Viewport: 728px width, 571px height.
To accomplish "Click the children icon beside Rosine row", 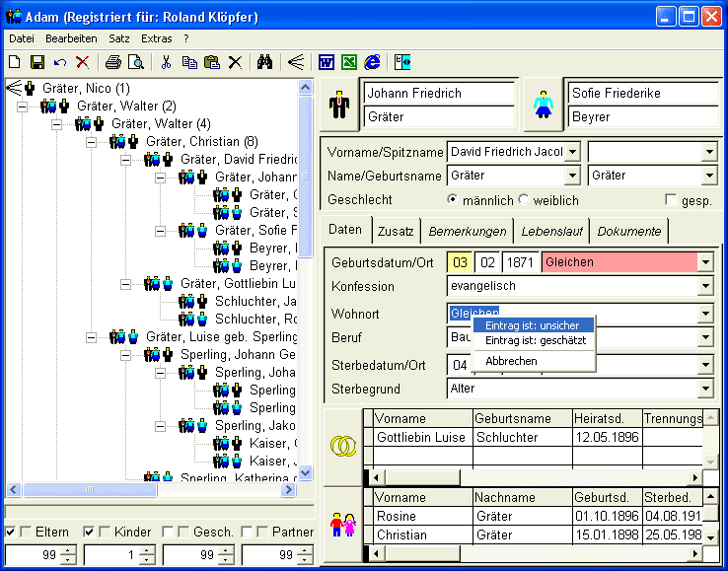I will pyautogui.click(x=343, y=525).
